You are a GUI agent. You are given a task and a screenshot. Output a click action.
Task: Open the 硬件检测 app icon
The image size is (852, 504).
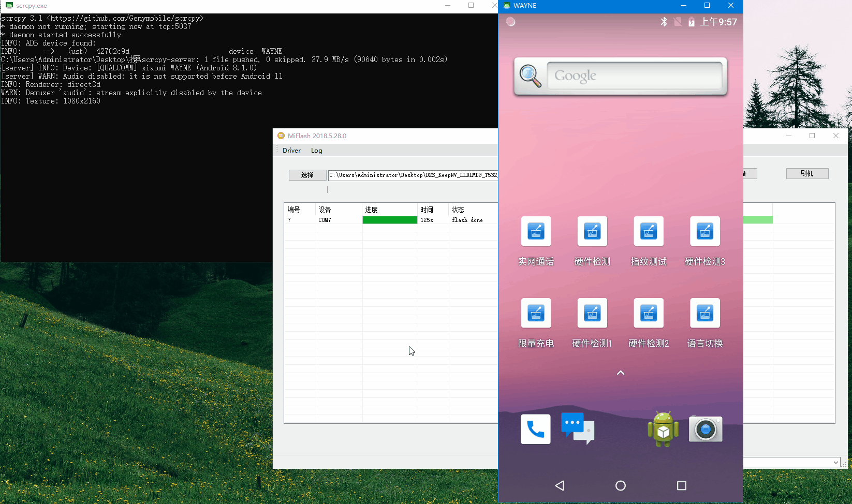pos(592,231)
